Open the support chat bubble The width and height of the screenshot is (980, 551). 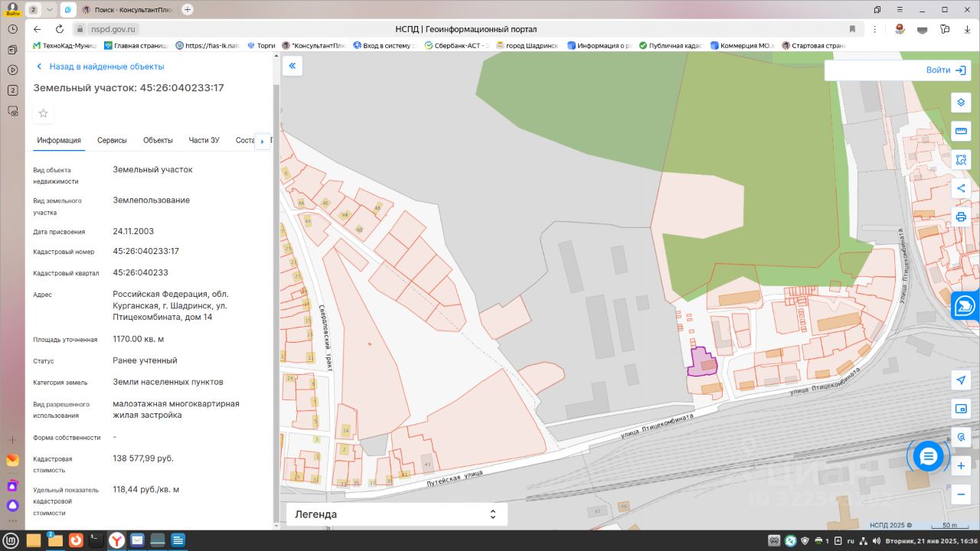pyautogui.click(x=928, y=457)
